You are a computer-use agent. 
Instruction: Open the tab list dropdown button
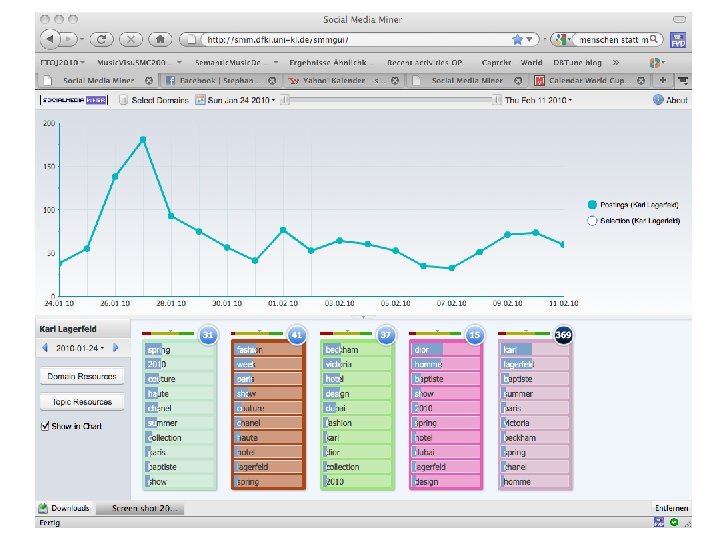(683, 80)
